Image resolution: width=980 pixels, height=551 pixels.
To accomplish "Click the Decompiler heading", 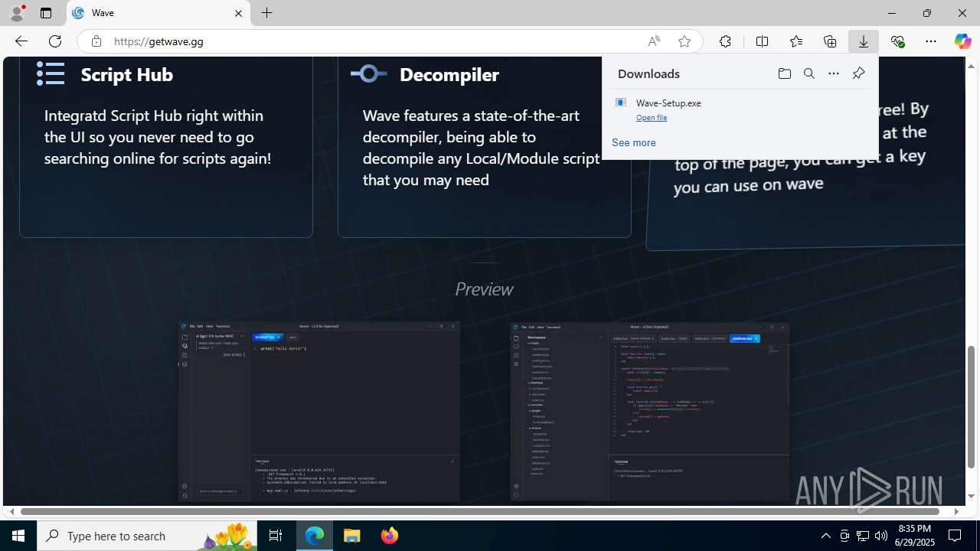I will pos(449,74).
